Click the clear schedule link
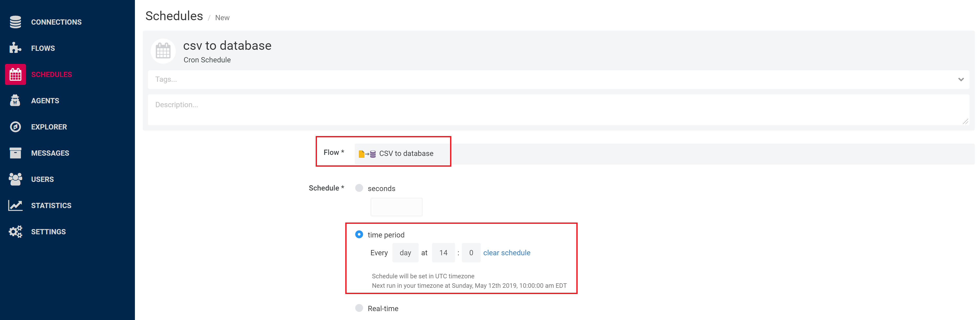980x320 pixels. 506,253
